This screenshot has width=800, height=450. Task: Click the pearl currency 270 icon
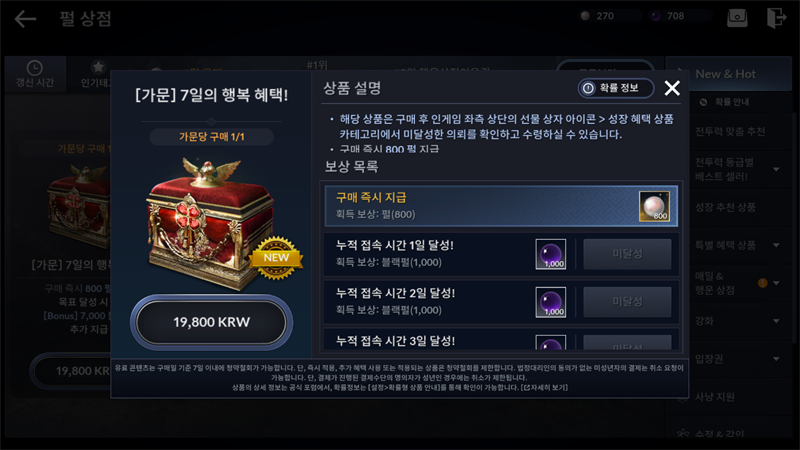point(585,16)
